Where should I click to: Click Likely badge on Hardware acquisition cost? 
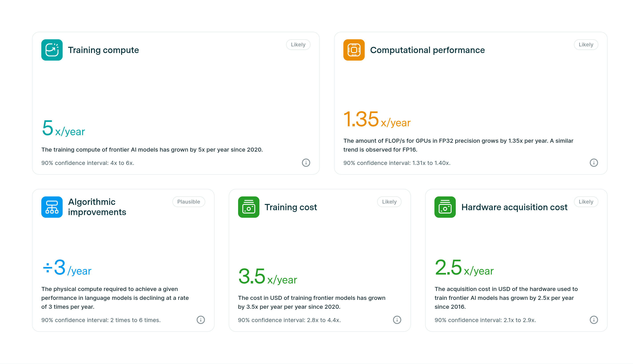click(x=585, y=202)
